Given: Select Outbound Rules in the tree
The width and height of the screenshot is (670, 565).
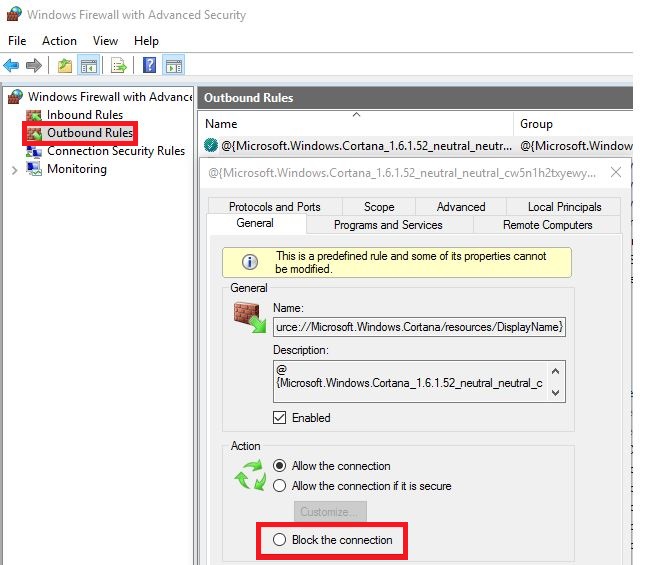Looking at the screenshot, I should pos(90,133).
